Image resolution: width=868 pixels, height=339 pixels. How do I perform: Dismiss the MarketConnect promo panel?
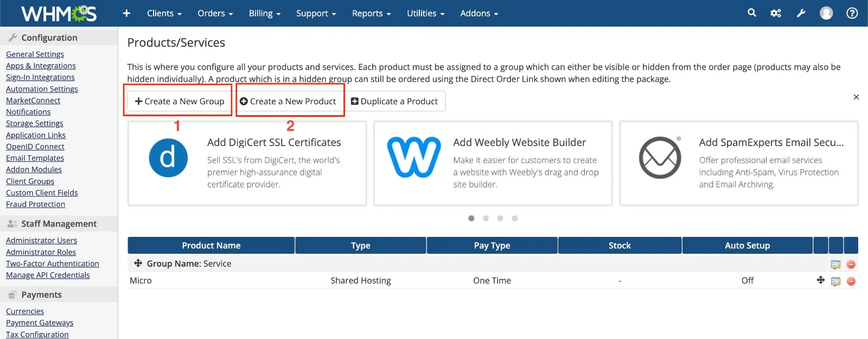pos(856,97)
